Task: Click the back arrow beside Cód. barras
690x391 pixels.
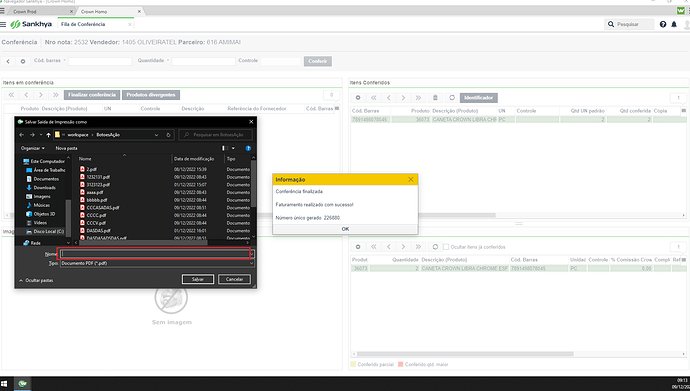Action: tap(8, 61)
